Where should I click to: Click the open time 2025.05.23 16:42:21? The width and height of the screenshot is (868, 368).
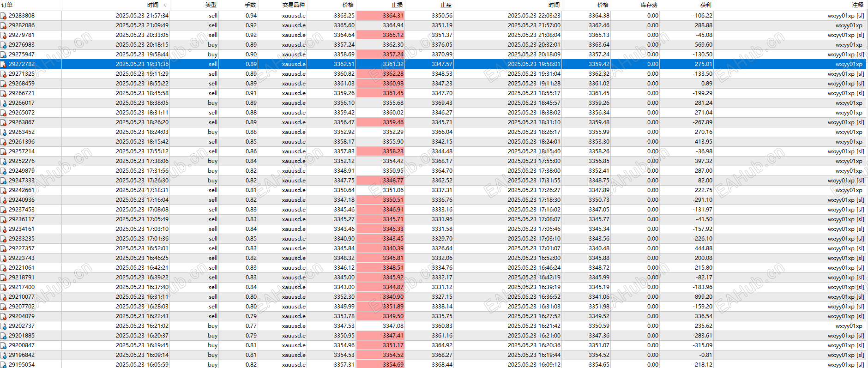142,268
